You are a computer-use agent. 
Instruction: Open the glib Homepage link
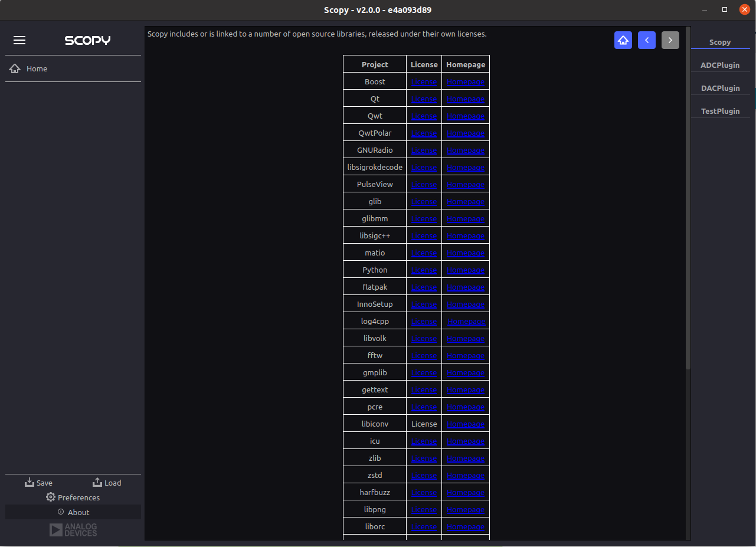pos(466,202)
